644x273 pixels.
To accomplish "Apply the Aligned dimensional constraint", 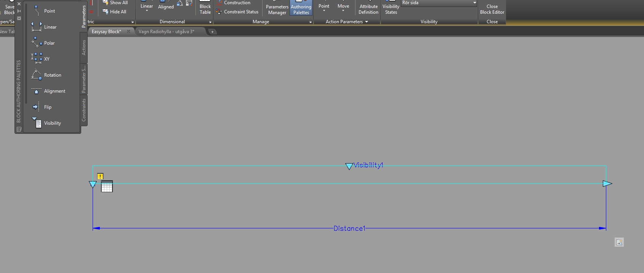I will pyautogui.click(x=166, y=5).
